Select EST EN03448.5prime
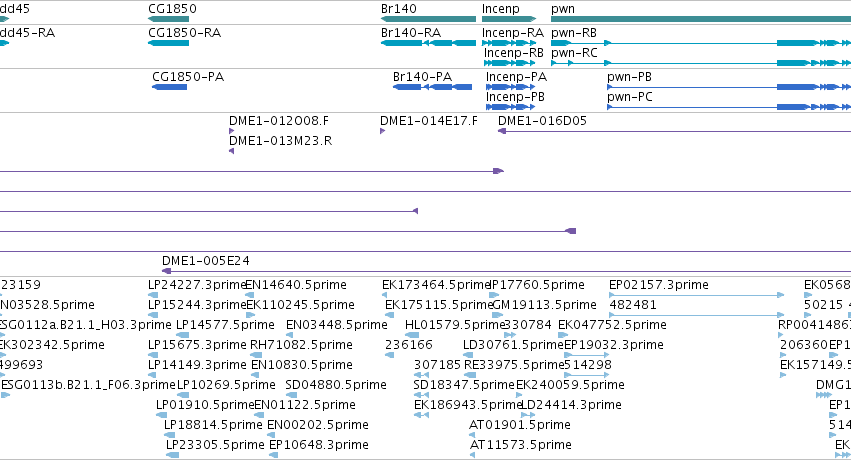Viewport: 851px width, 460px height. [336, 325]
